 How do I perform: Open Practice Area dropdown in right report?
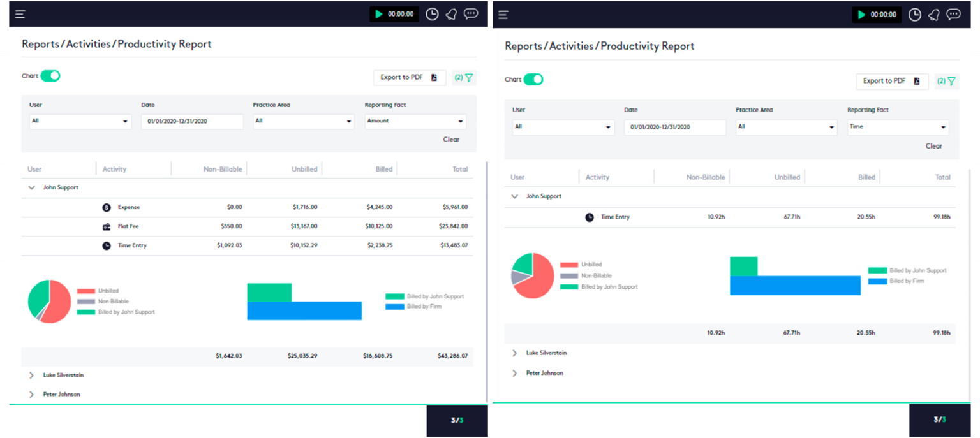[787, 127]
